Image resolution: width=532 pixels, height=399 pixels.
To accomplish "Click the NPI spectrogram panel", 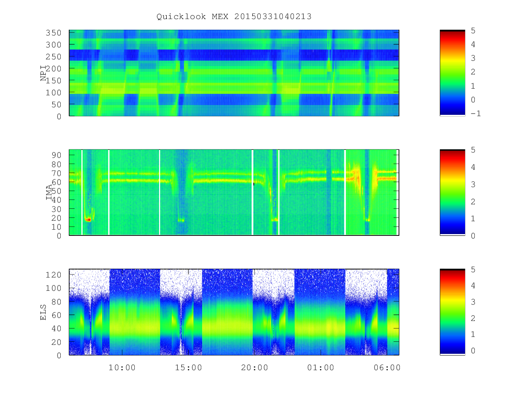I will click(234, 73).
